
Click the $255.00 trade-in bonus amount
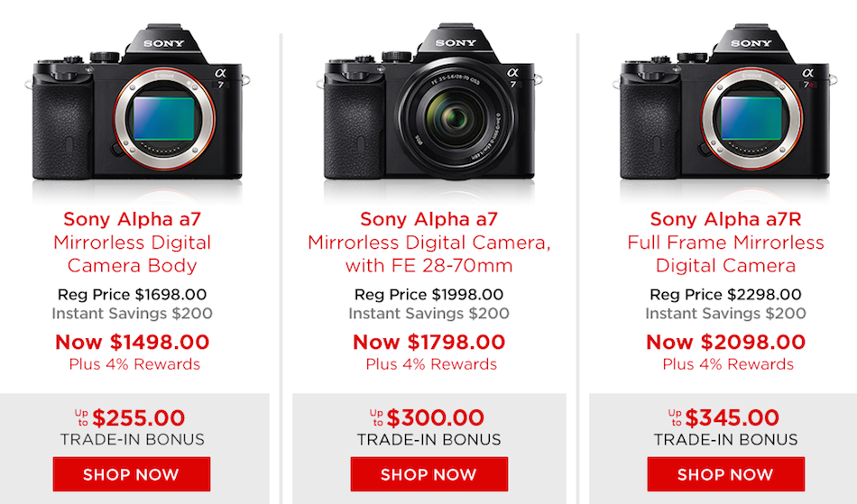coord(138,418)
